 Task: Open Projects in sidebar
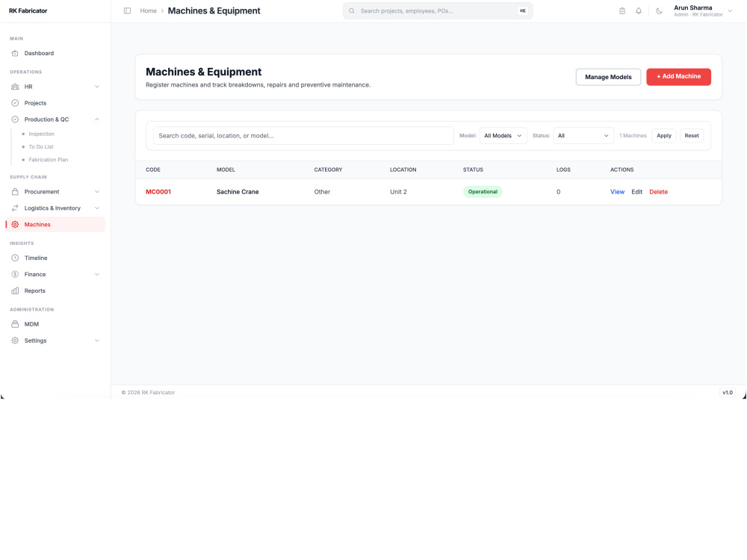coord(35,103)
